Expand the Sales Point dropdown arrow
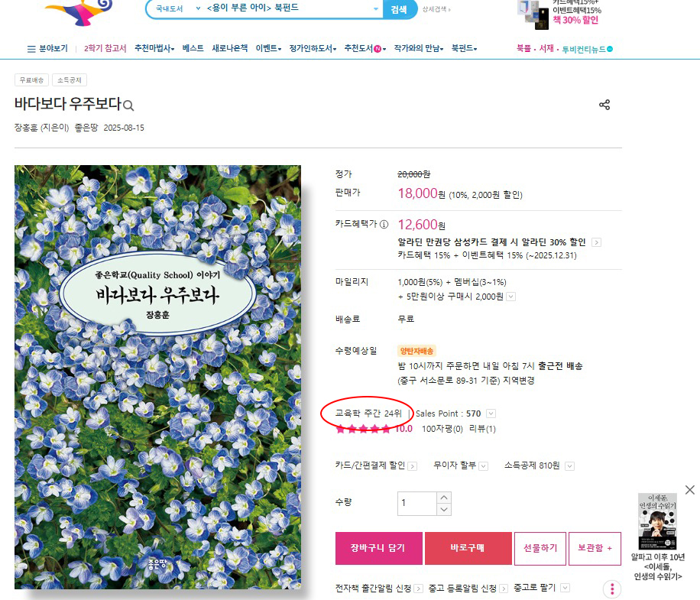700x600 pixels. (491, 414)
